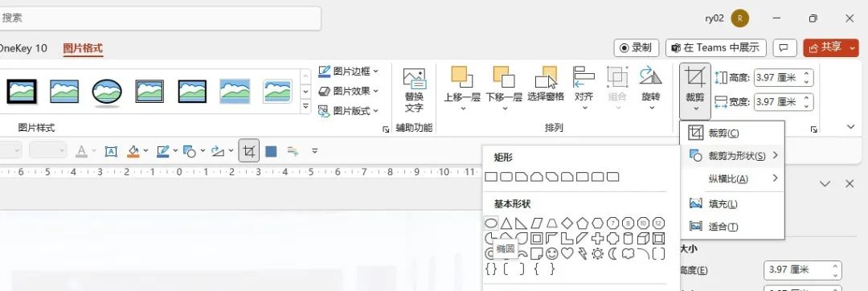The height and width of the screenshot is (291, 868).
Task: Click ribbon 宽度 width input field
Action: (784, 102)
